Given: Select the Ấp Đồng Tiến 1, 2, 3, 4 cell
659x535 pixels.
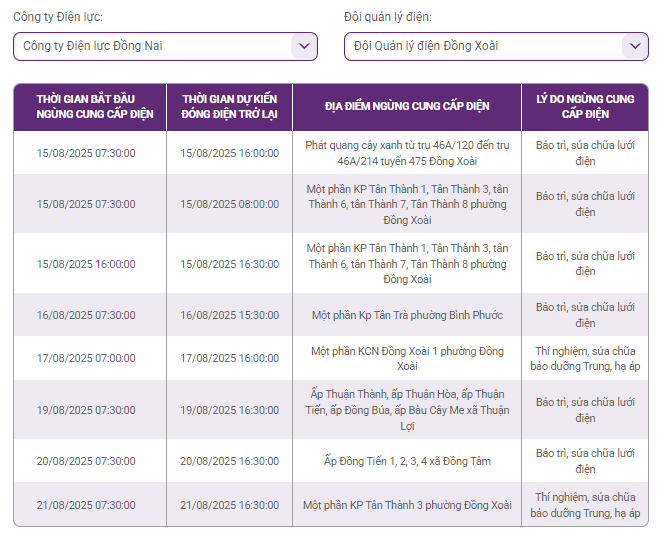Looking at the screenshot, I should coord(407,461).
